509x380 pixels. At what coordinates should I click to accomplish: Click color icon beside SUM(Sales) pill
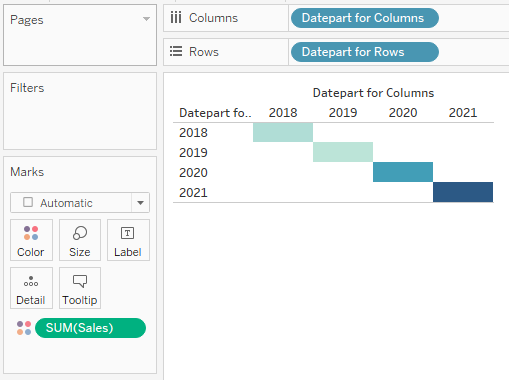coord(24,328)
